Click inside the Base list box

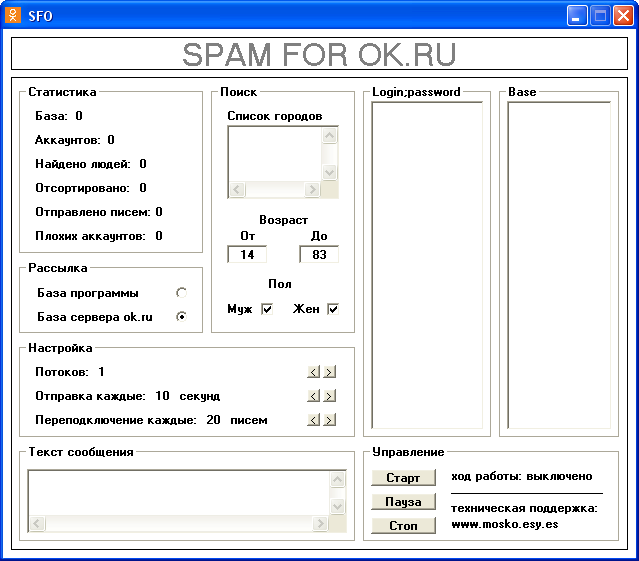[x=559, y=265]
